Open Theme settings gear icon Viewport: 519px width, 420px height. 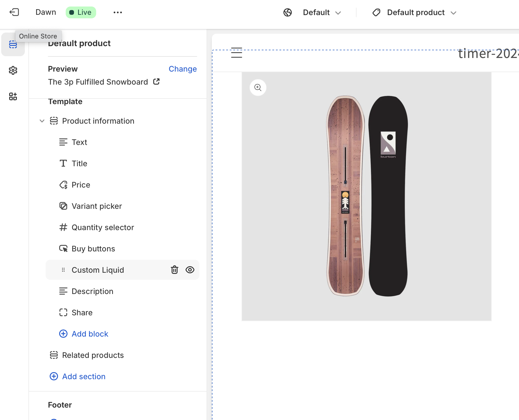click(x=13, y=70)
